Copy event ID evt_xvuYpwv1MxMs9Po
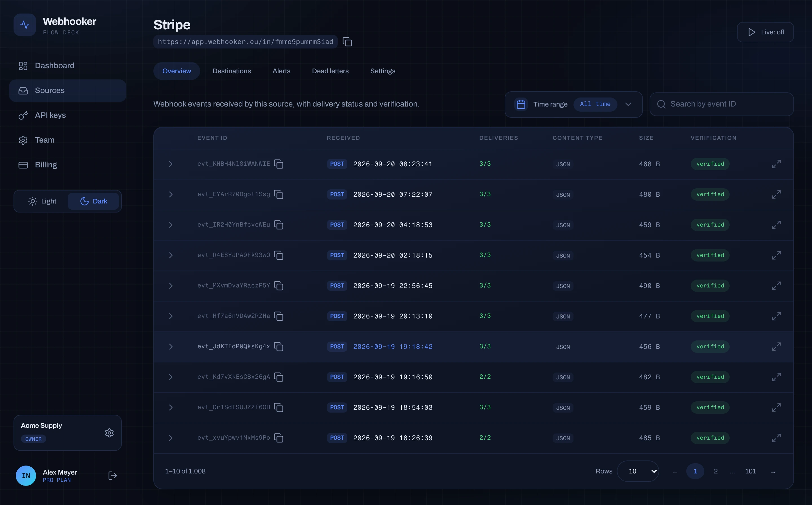812x505 pixels. click(278, 438)
